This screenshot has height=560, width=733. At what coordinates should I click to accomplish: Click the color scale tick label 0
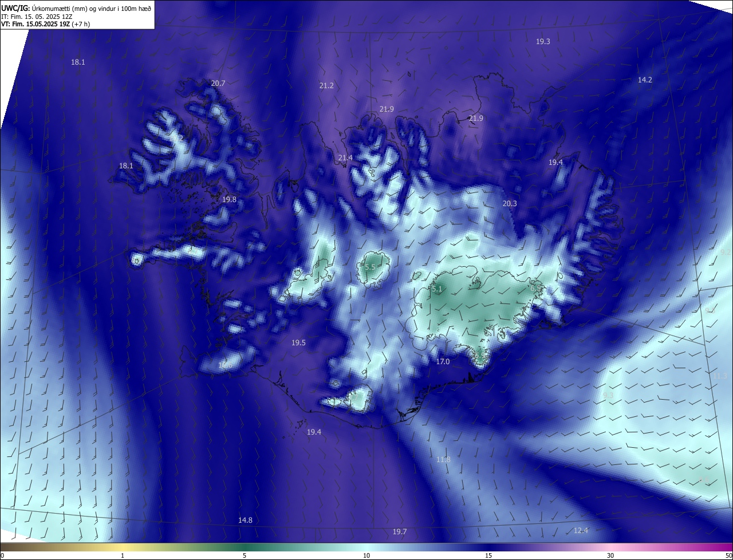[2, 555]
